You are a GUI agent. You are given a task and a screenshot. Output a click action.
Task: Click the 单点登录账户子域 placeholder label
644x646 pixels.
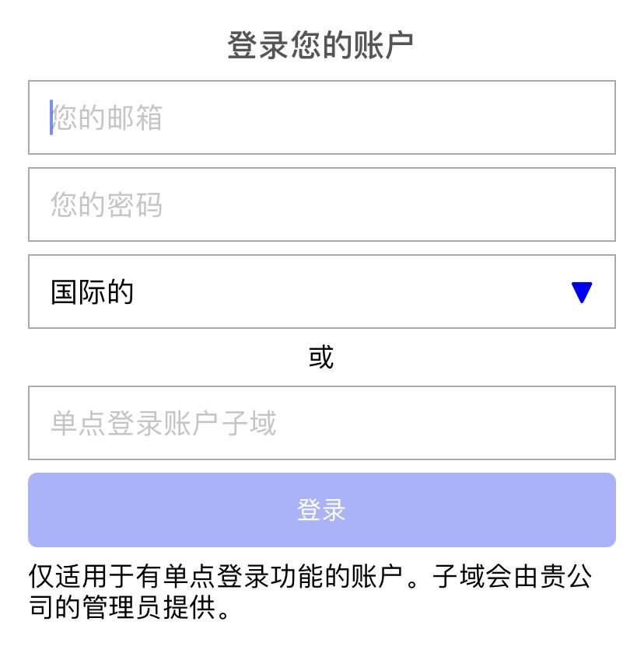coord(163,424)
